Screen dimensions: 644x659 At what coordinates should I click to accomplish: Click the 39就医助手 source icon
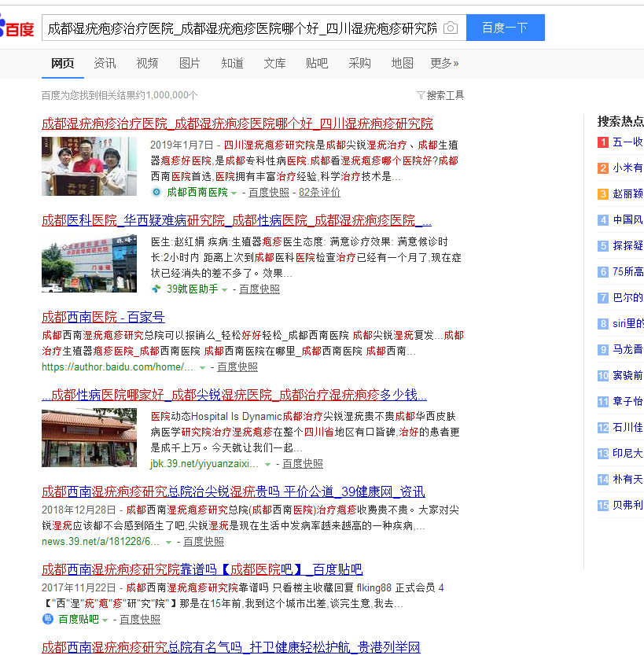point(156,289)
